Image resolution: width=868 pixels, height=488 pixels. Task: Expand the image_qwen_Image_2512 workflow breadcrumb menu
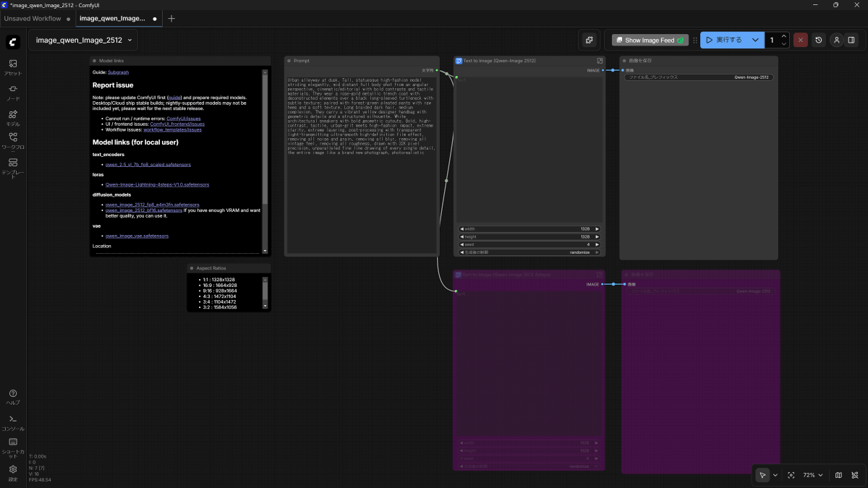130,40
